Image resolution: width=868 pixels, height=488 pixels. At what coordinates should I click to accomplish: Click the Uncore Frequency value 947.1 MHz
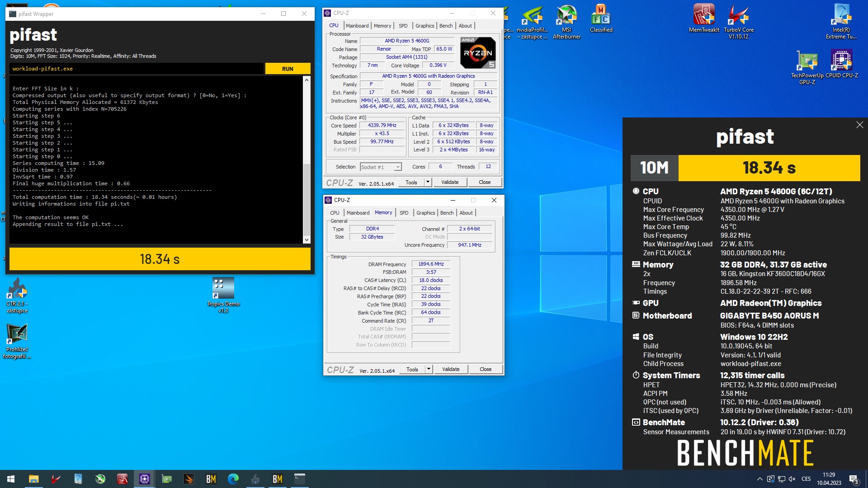pos(469,245)
